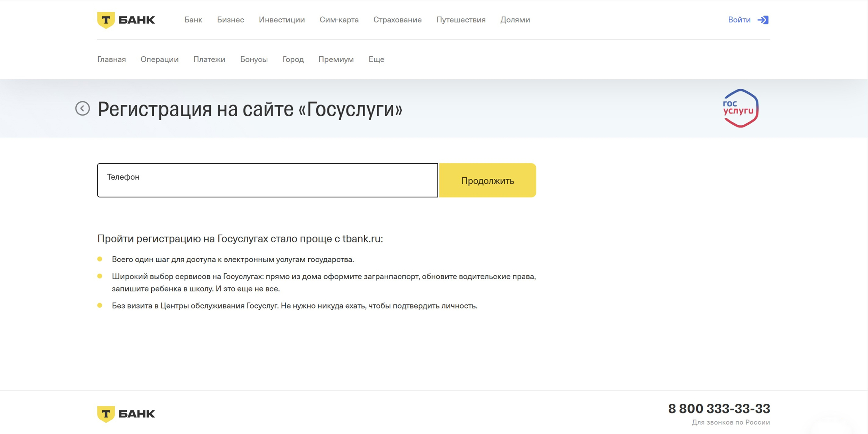This screenshot has height=434, width=868.
Task: Select Страхование in the top menu
Action: point(398,20)
